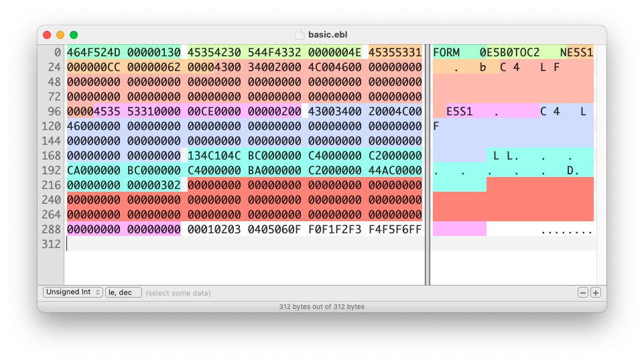
Task: Place the cursor on the empty row at offset 312
Action: pyautogui.click(x=245, y=244)
